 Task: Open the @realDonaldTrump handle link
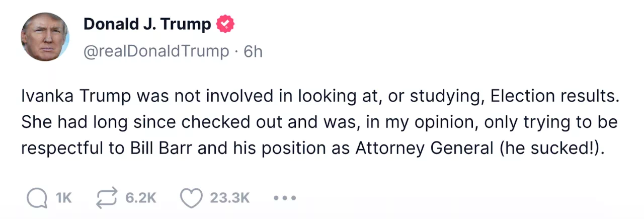click(155, 51)
